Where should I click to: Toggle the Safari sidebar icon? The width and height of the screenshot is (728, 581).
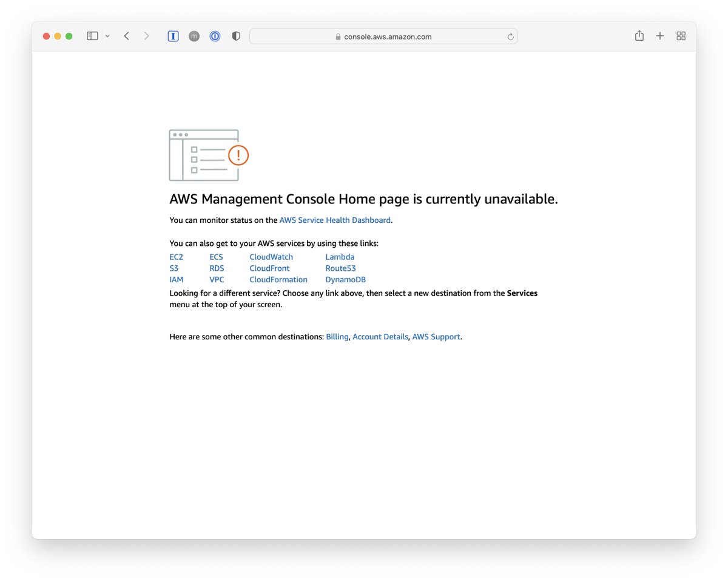pos(92,36)
